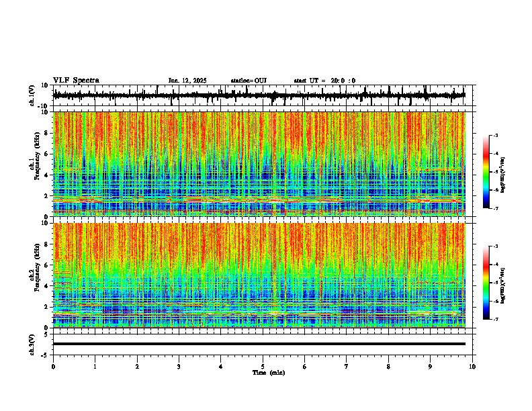The image size is (532, 411).
Task: Click the "6" minute tick label
Action: [x=304, y=367]
